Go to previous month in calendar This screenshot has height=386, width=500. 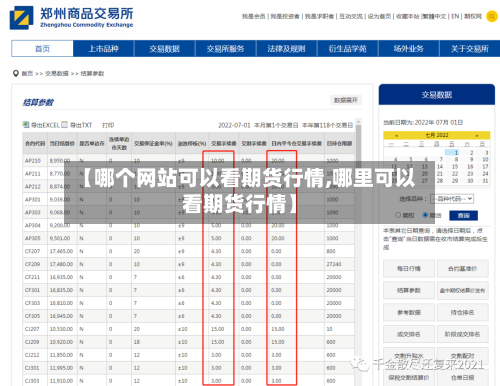click(396, 135)
